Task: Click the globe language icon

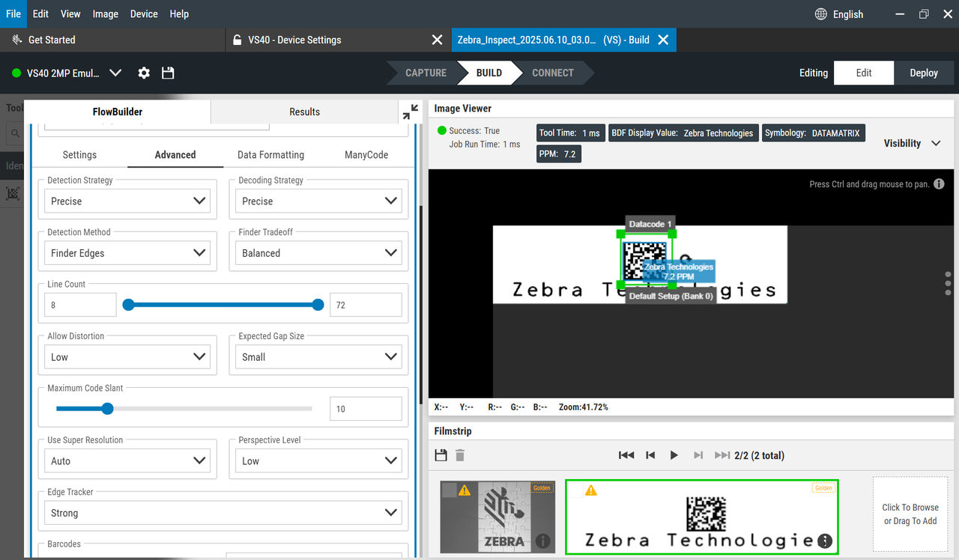Action: click(x=820, y=14)
